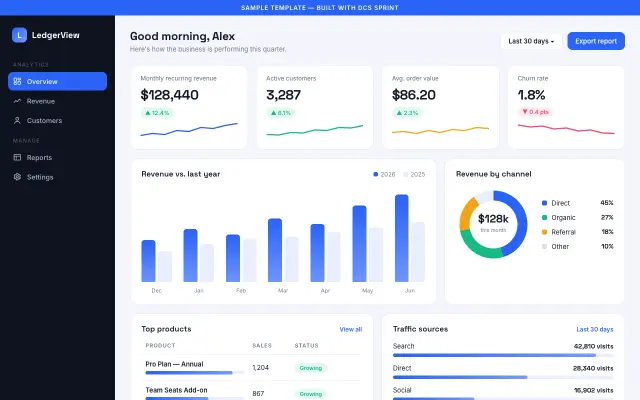Click the PRODUCT column header

coord(160,345)
